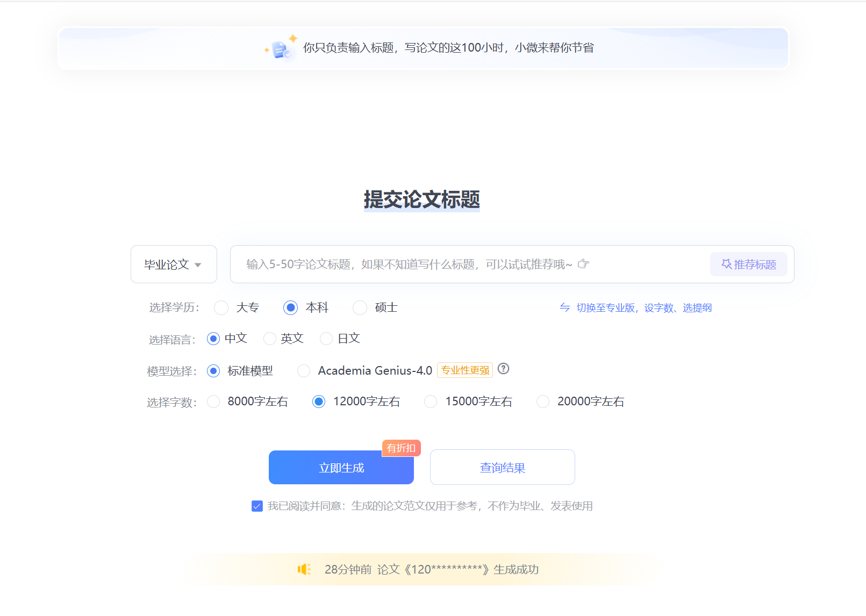This screenshot has width=866, height=616.
Task: Select 20000字左右 word count
Action: click(542, 402)
